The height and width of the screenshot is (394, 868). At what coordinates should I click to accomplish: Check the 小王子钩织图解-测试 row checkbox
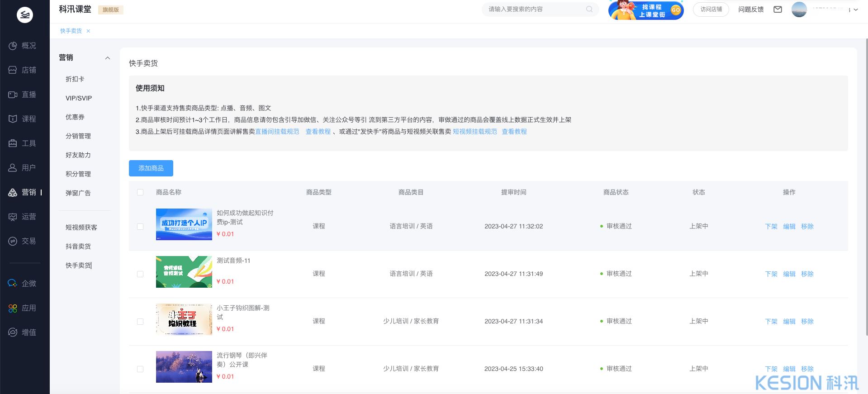[140, 322]
